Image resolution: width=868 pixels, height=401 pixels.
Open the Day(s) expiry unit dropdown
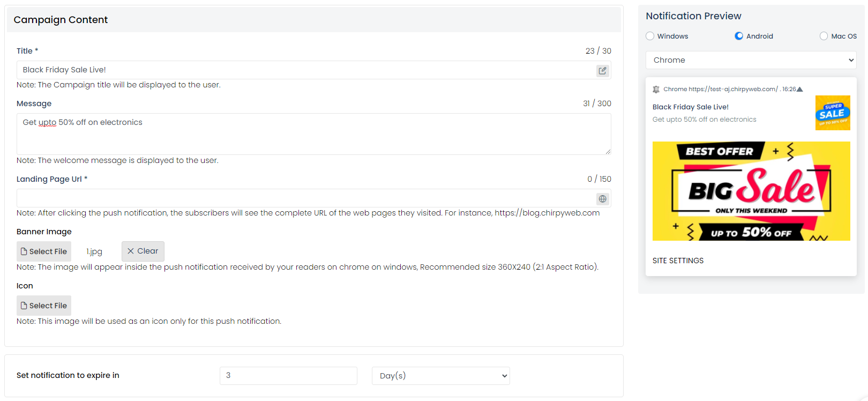[x=441, y=376]
